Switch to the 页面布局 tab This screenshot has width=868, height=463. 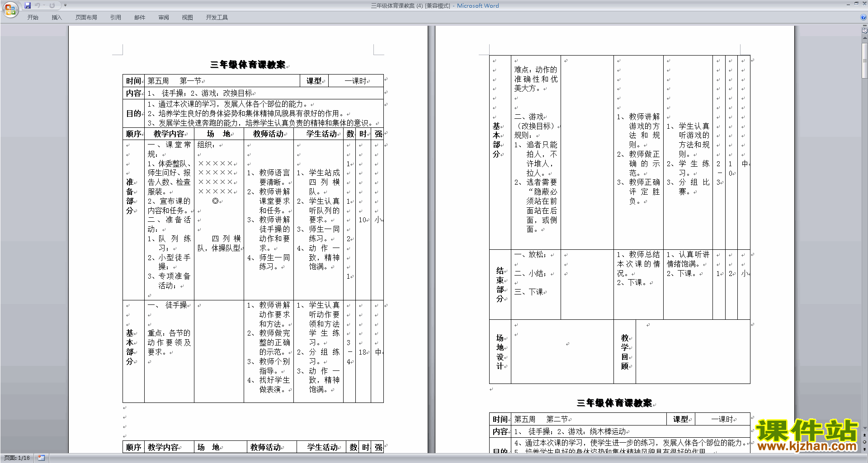click(86, 18)
